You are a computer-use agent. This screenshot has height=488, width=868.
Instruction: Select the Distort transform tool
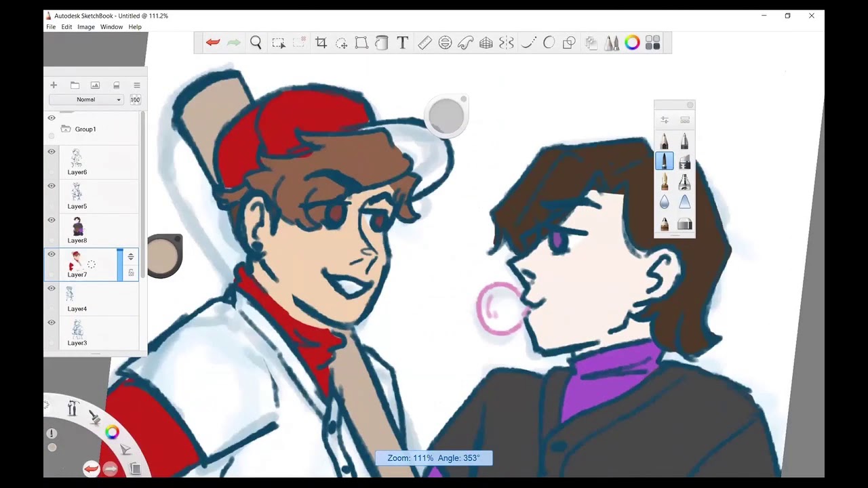(x=361, y=43)
